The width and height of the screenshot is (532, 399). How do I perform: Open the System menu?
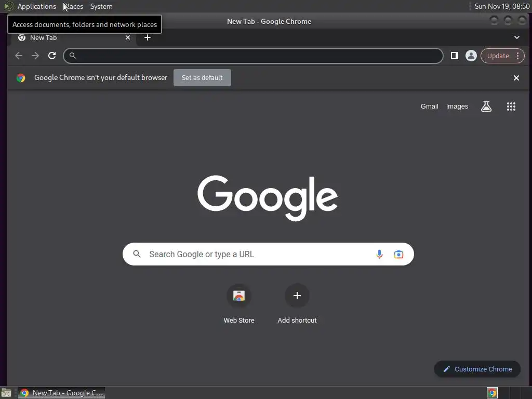[101, 6]
